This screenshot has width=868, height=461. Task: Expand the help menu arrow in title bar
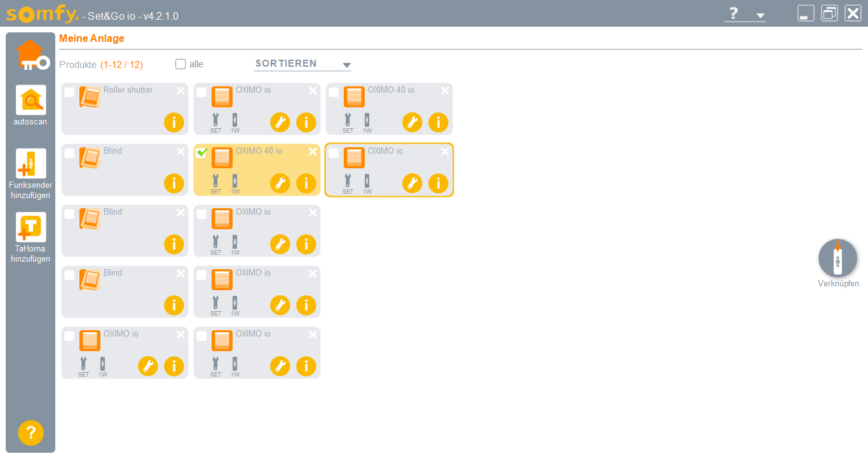click(761, 15)
